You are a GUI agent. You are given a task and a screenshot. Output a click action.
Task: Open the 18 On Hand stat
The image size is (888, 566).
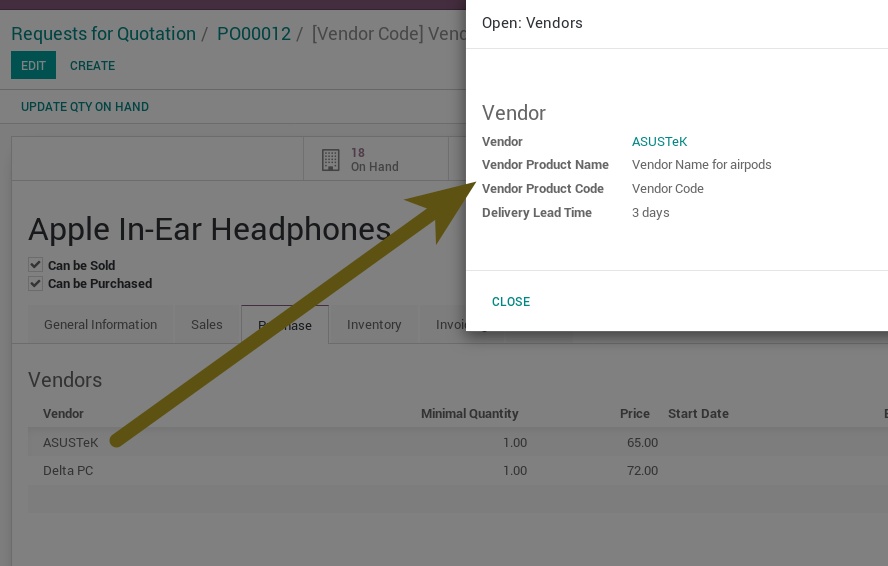point(376,159)
